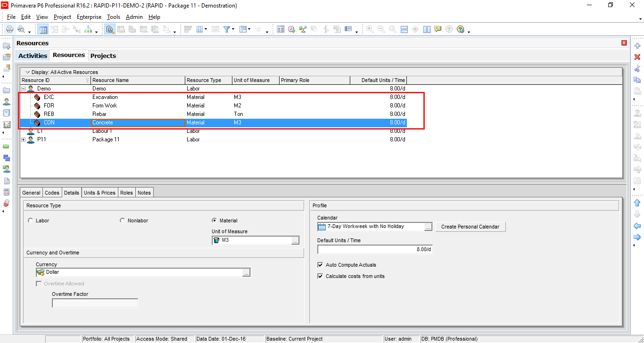Cut the selected row using the scissors icon
This screenshot has height=343, width=644.
637,68
